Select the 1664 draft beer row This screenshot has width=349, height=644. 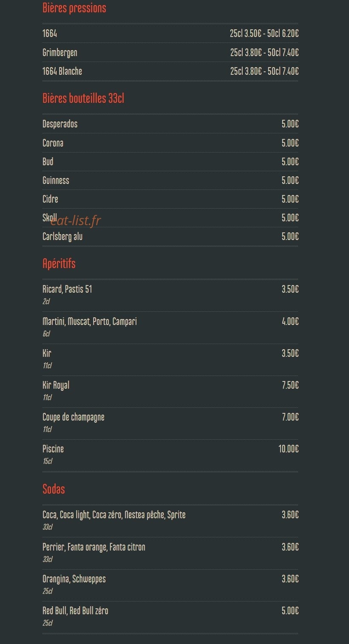(x=170, y=33)
